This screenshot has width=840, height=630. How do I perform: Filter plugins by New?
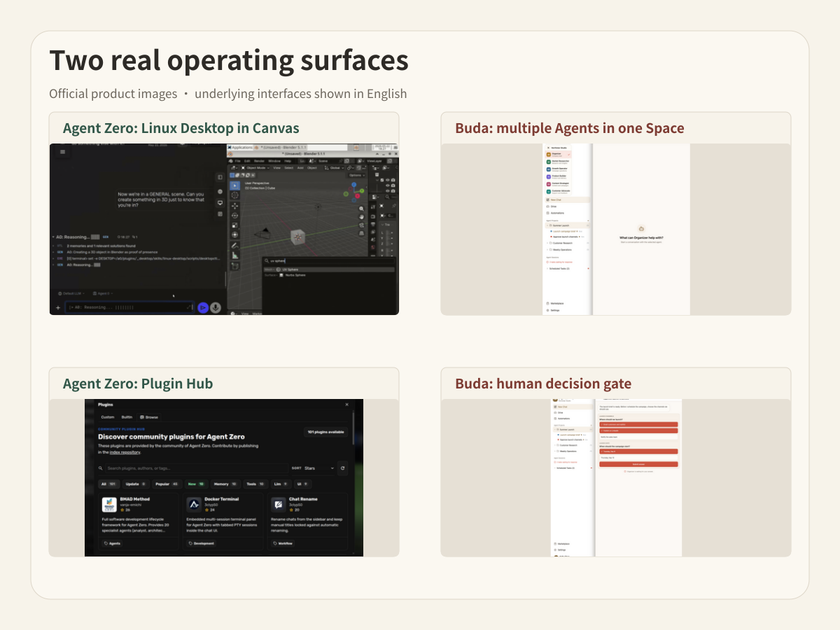pyautogui.click(x=197, y=484)
